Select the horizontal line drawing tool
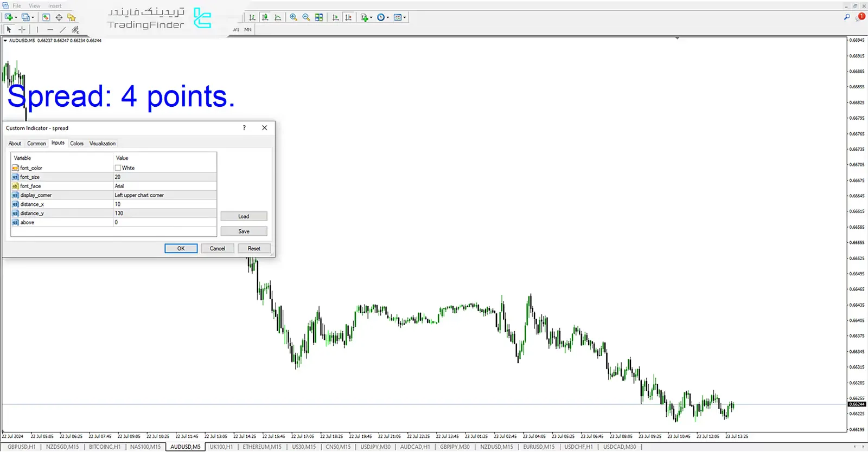 [50, 30]
